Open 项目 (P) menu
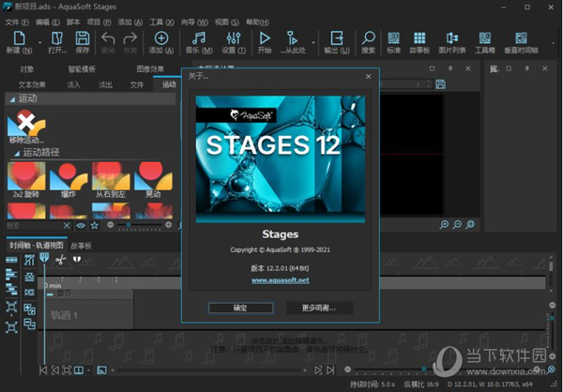 tap(99, 23)
